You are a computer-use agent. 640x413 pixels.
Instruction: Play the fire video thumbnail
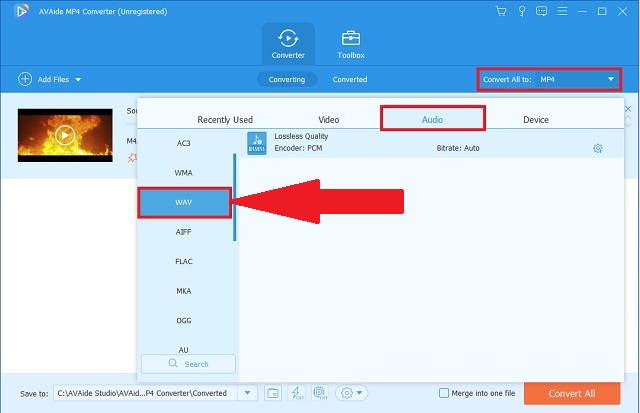coord(65,135)
